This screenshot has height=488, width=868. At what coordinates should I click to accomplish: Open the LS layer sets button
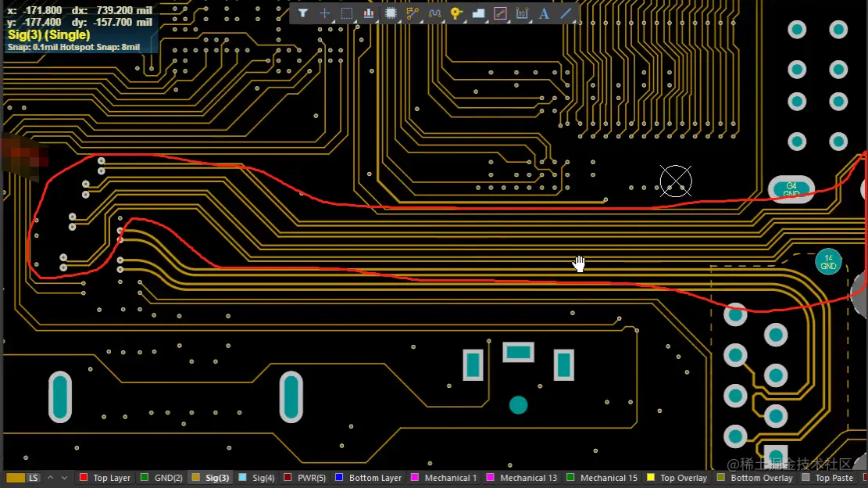[x=34, y=478]
